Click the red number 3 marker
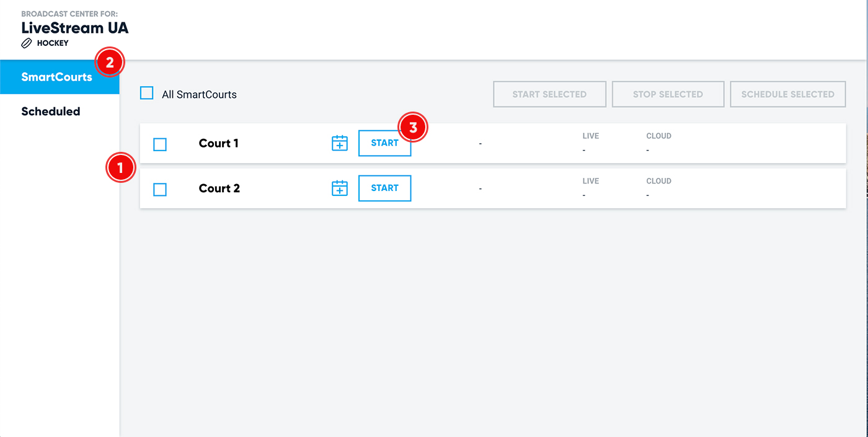Viewport: 868px width, 437px height. [414, 128]
